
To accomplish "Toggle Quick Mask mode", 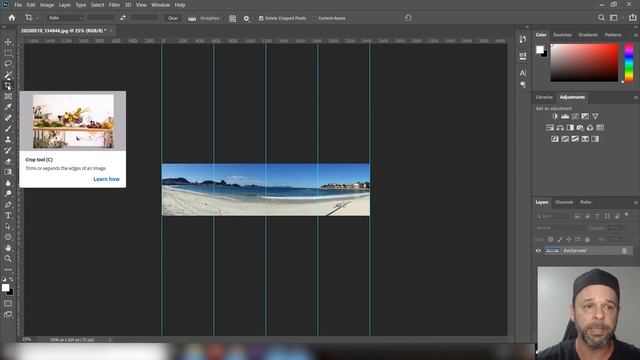I will click(8, 304).
